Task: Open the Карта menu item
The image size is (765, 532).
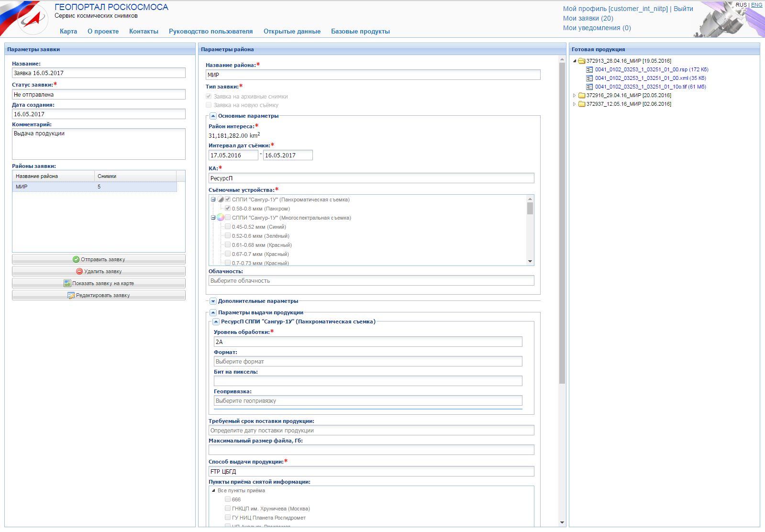Action: pyautogui.click(x=68, y=32)
